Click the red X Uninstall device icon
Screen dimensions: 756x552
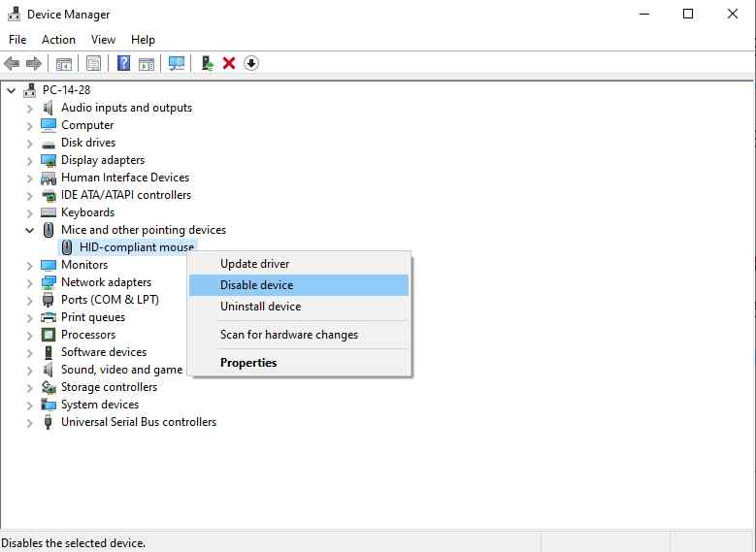pyautogui.click(x=229, y=63)
